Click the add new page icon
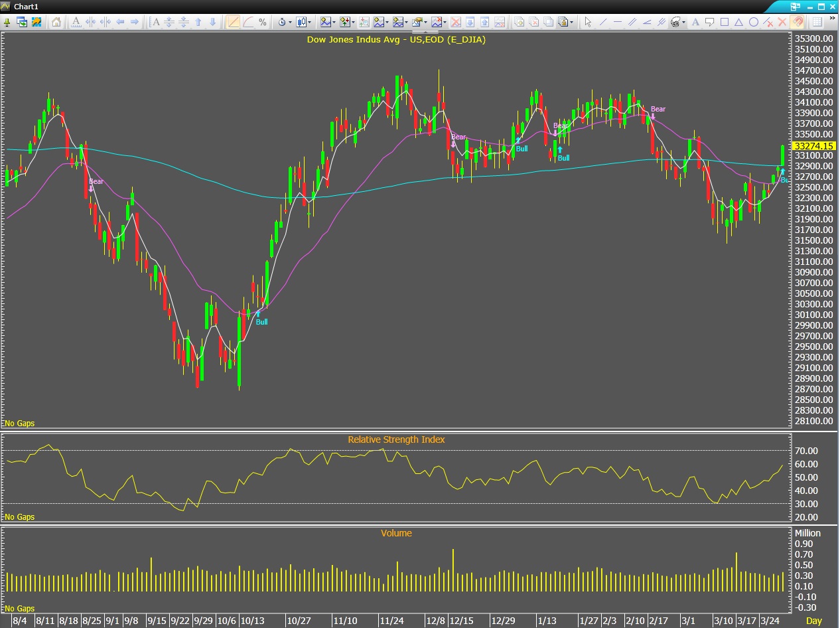This screenshot has height=628, width=840. click(519, 22)
